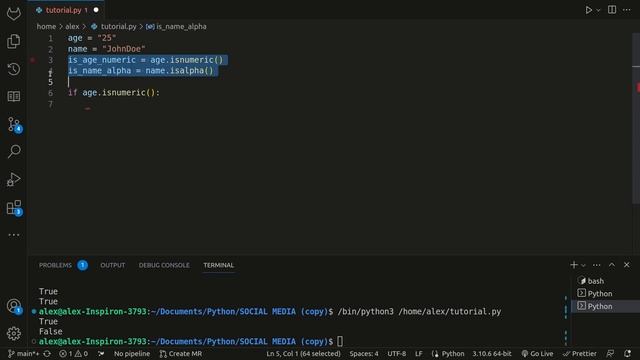The height and width of the screenshot is (360, 640).
Task: Open Run and Debug view
Action: click(x=13, y=179)
